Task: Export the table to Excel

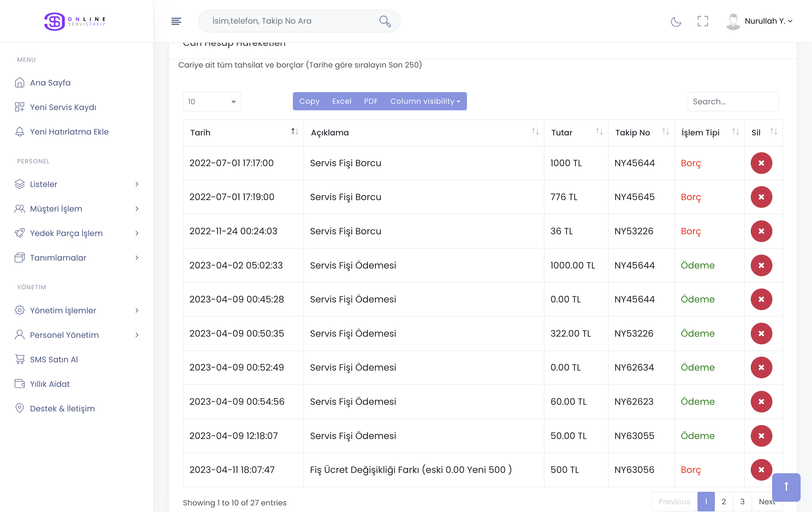Action: [x=341, y=101]
